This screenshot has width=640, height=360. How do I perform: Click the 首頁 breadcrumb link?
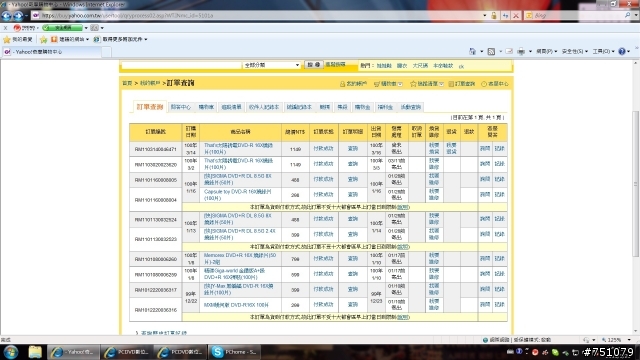pyautogui.click(x=127, y=83)
